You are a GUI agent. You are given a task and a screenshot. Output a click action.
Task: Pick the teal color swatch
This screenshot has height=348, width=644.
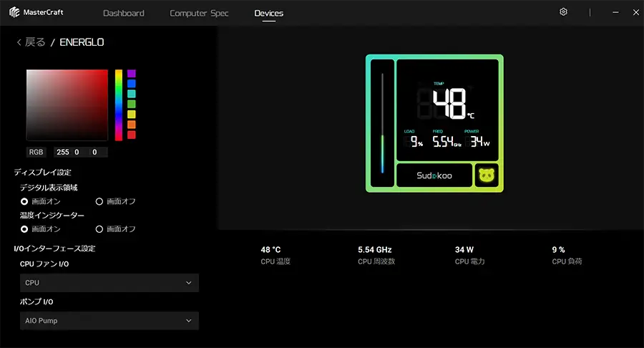[132, 94]
